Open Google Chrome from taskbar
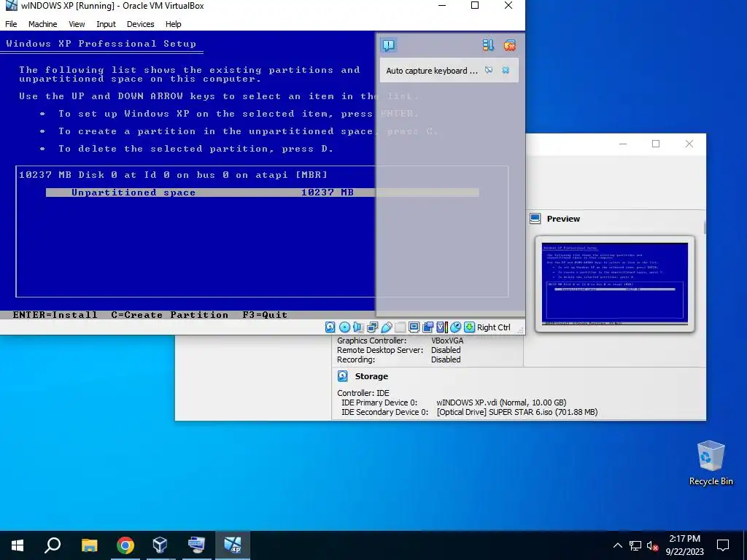This screenshot has width=747, height=560. coord(125,545)
